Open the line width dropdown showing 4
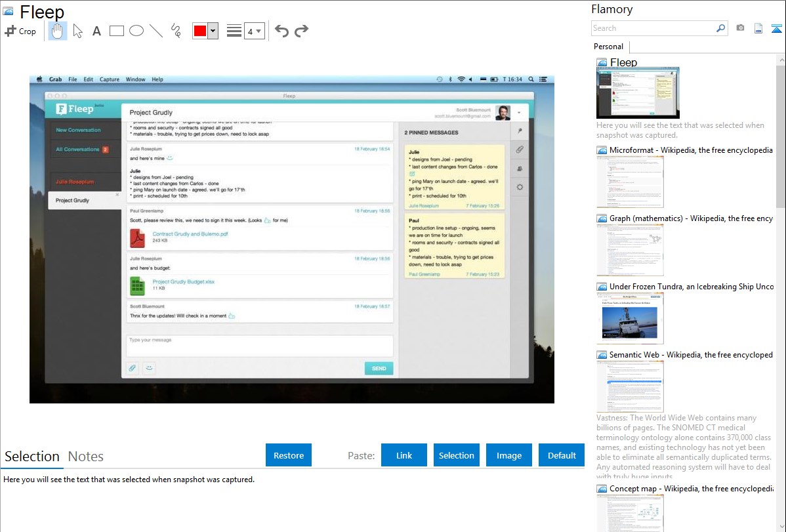The image size is (786, 532). pyautogui.click(x=254, y=31)
